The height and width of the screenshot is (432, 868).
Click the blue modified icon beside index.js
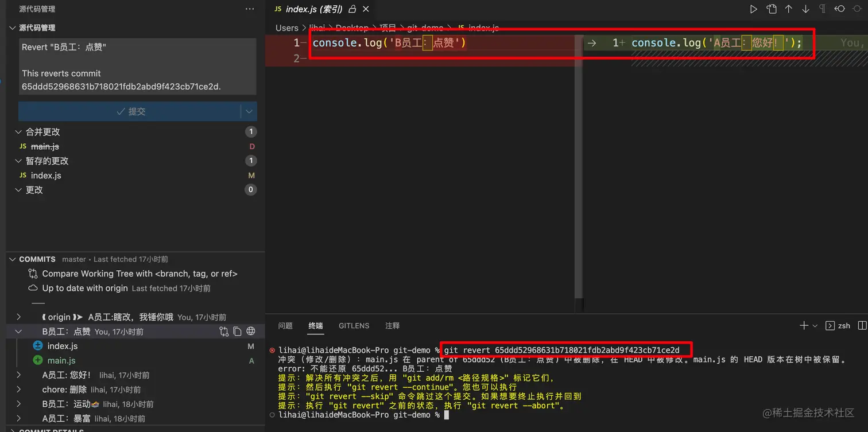tap(37, 346)
